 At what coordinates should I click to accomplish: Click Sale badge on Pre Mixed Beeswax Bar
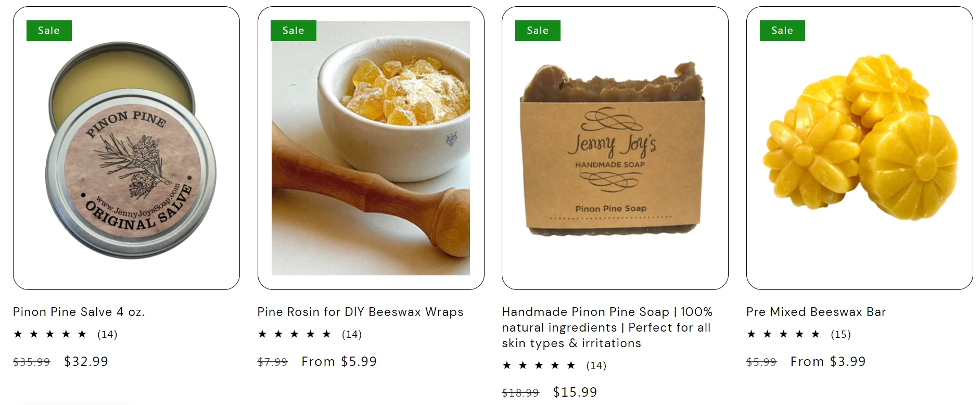782,31
